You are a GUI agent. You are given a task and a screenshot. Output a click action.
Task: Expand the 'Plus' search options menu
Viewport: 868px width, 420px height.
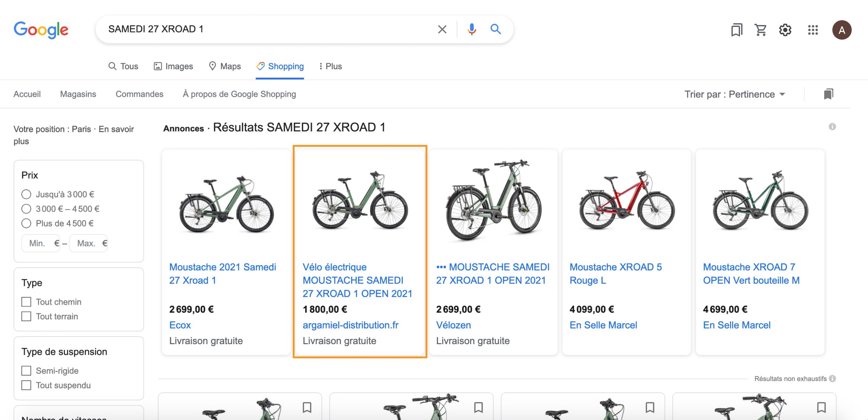pos(330,66)
